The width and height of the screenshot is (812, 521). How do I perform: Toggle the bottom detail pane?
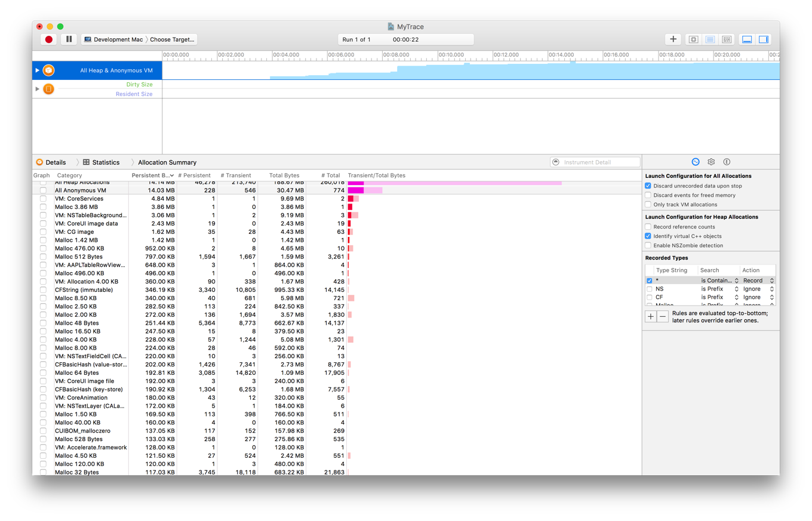(x=746, y=39)
